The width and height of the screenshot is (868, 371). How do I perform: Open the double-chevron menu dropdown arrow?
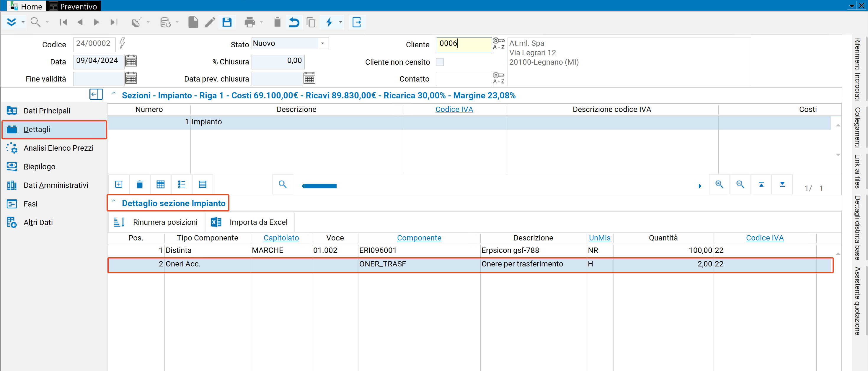click(x=23, y=22)
